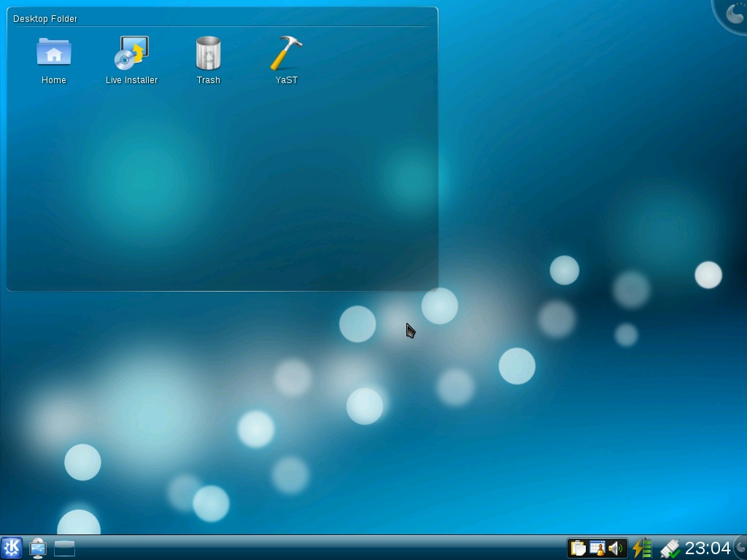Open the battery monitor icon
Viewport: 747px width, 560px height.
(x=642, y=548)
